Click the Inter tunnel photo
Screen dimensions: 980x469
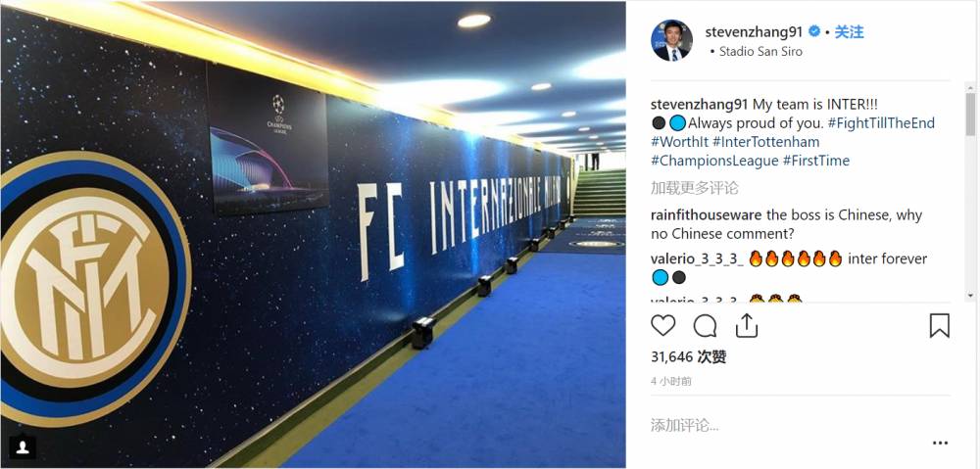pos(314,234)
